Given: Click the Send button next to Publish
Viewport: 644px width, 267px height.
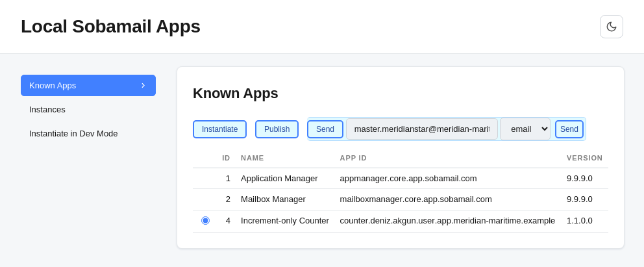Looking at the screenshot, I should pyautogui.click(x=325, y=129).
